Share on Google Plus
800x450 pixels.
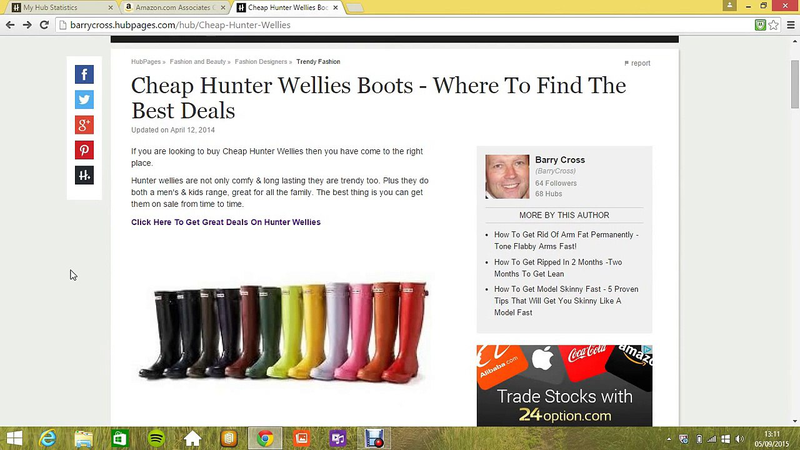[x=84, y=125]
